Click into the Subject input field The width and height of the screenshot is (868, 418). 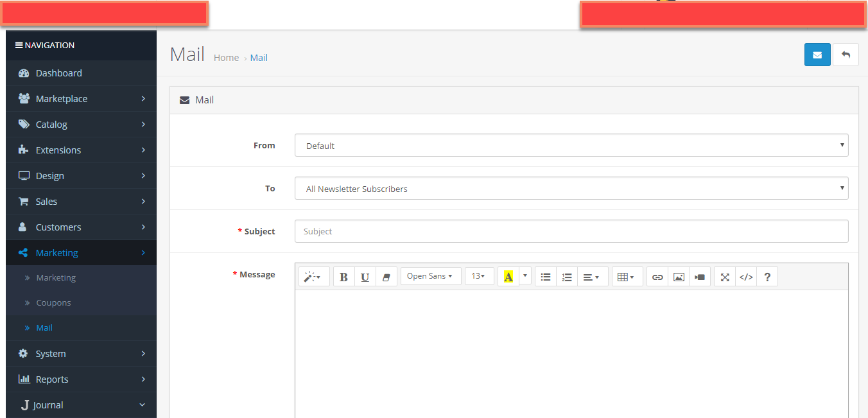click(571, 231)
